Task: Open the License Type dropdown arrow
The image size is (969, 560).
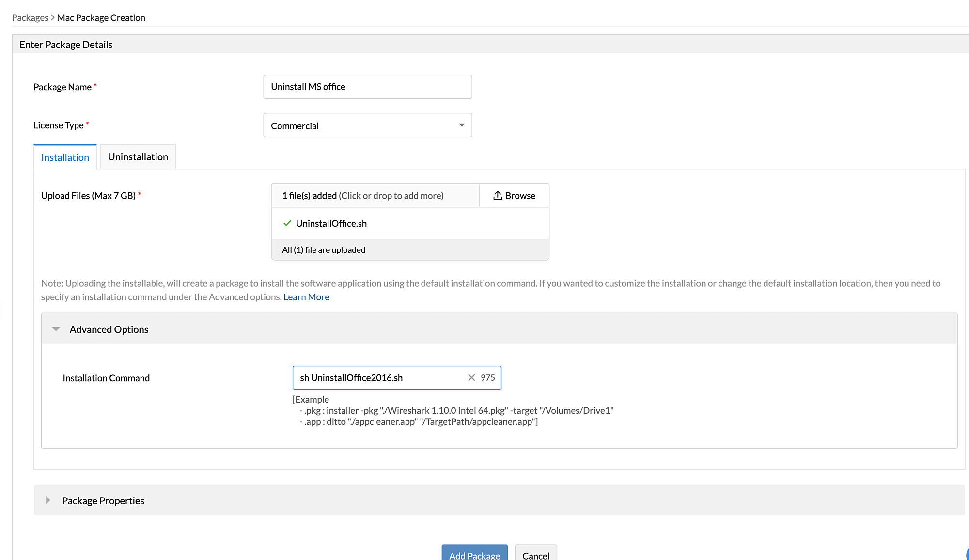Action: pos(462,125)
